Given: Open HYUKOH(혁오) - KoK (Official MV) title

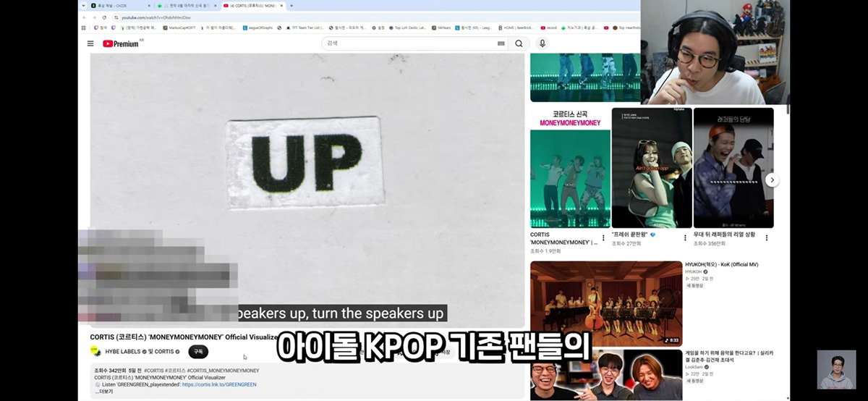Looking at the screenshot, I should coord(722,265).
